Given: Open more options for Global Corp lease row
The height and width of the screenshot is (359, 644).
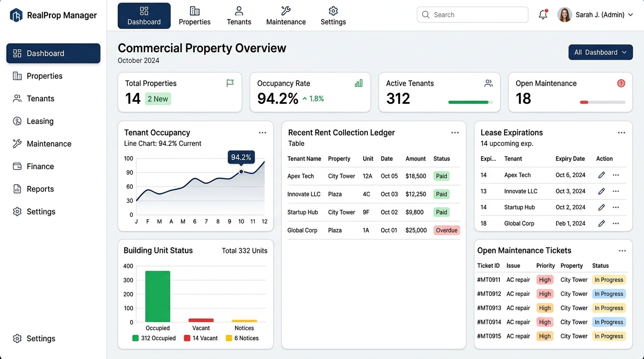Looking at the screenshot, I should [616, 223].
